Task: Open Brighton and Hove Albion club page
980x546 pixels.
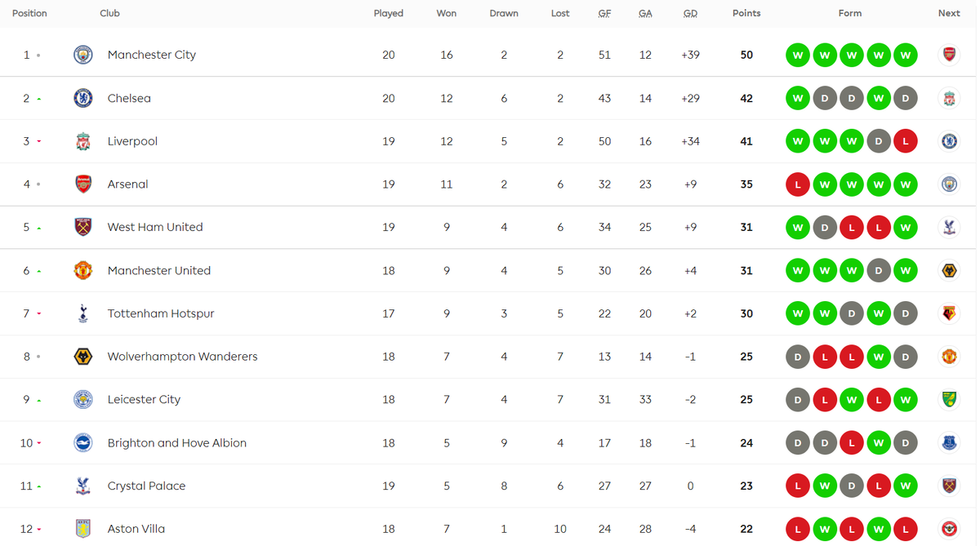Action: [x=177, y=442]
